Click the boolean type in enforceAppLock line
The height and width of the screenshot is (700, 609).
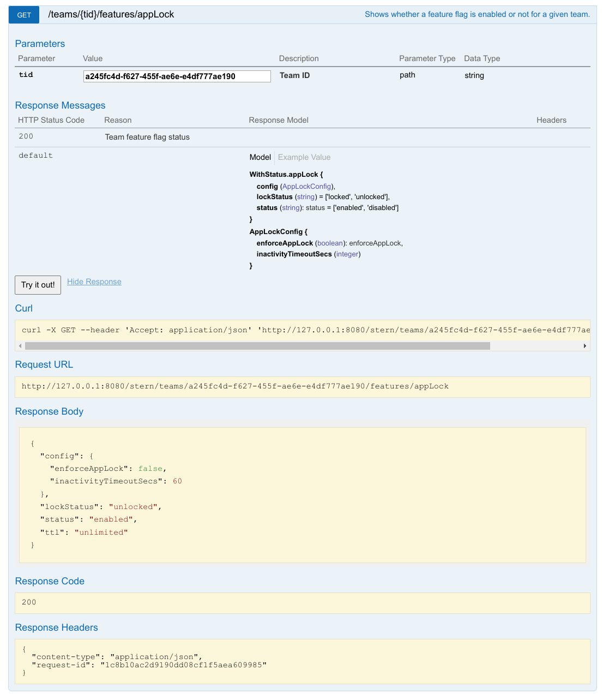click(330, 243)
